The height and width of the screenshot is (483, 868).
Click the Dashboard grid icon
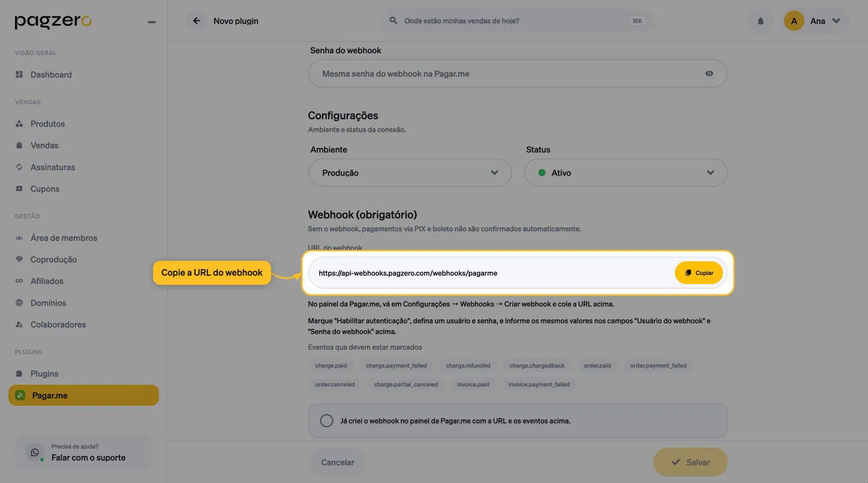tap(19, 74)
